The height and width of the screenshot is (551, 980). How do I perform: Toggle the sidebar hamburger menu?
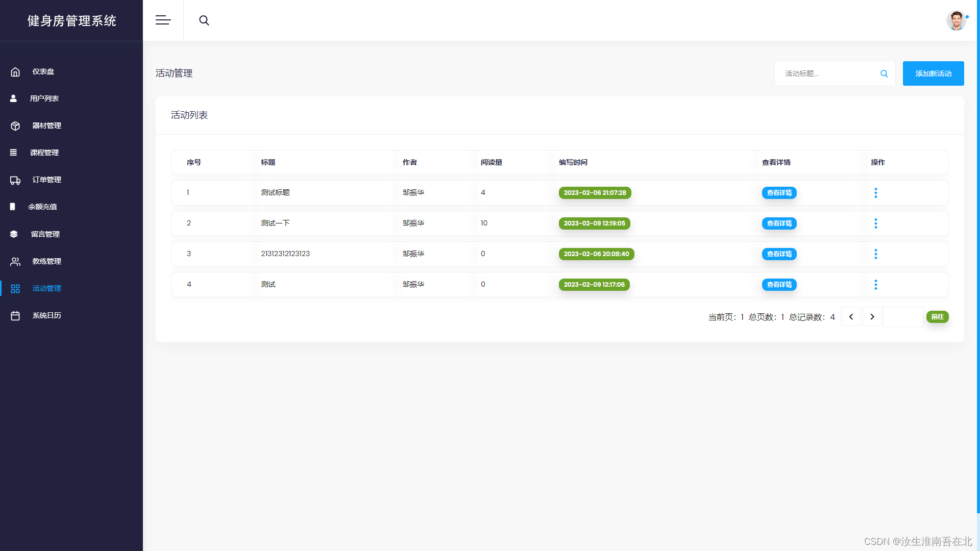tap(163, 20)
